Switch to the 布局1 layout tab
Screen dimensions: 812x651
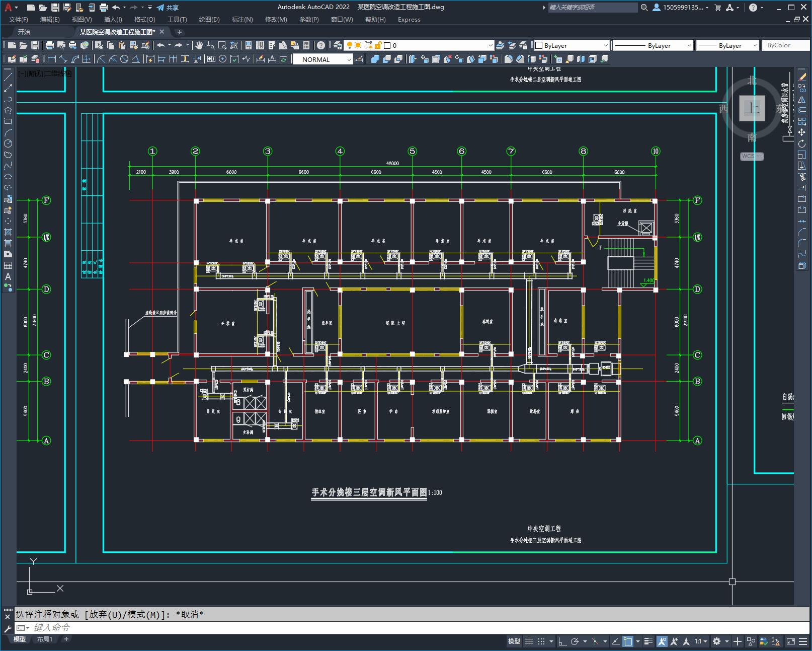(44, 639)
